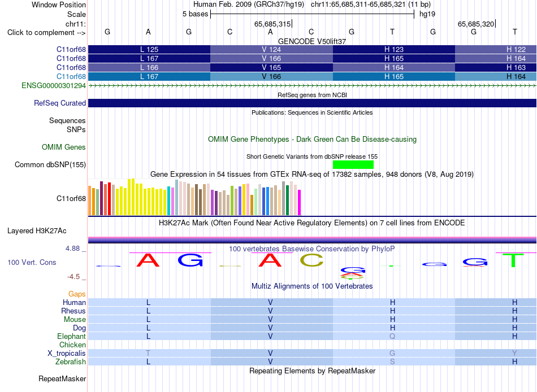Select the Mouse alignment row label

75,320
